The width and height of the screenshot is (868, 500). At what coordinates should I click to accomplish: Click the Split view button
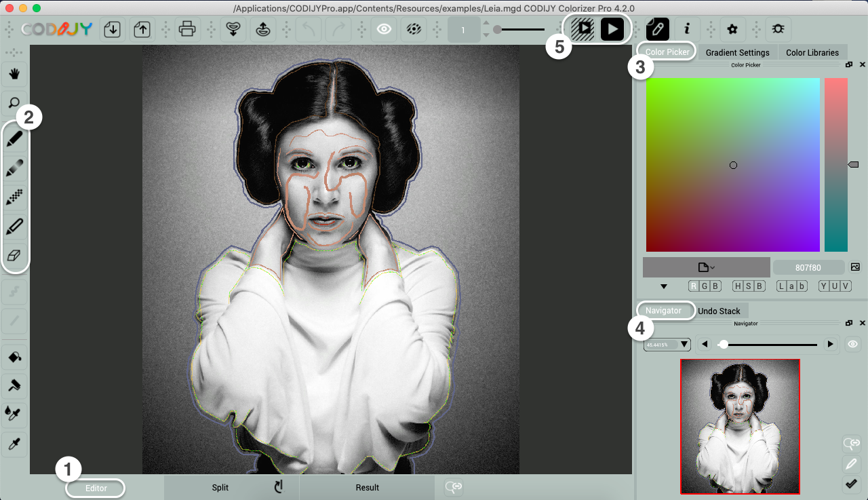tap(220, 487)
